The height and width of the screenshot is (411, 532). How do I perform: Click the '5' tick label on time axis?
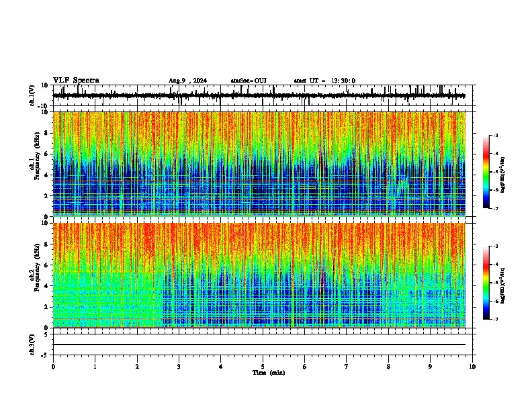[263, 367]
